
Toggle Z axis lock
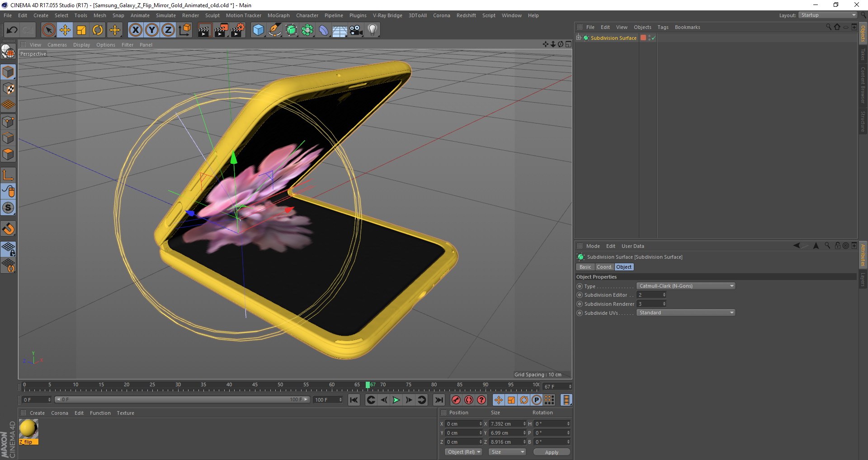point(168,30)
